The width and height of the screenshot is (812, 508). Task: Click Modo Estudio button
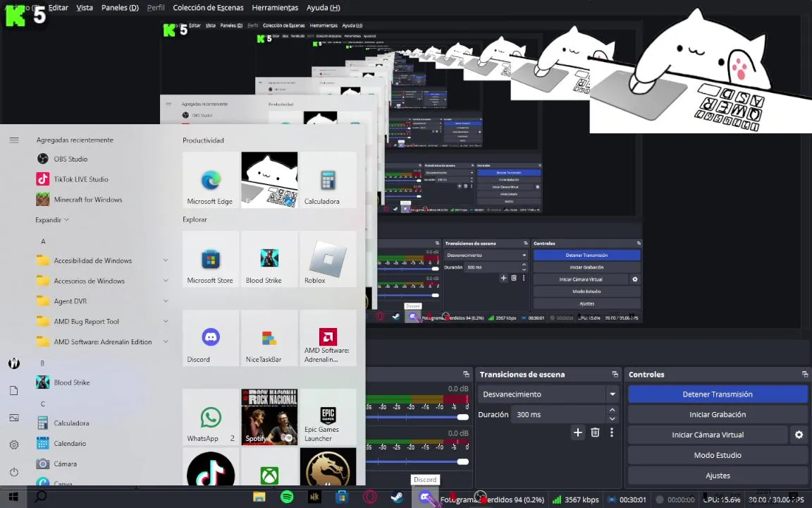coord(718,455)
